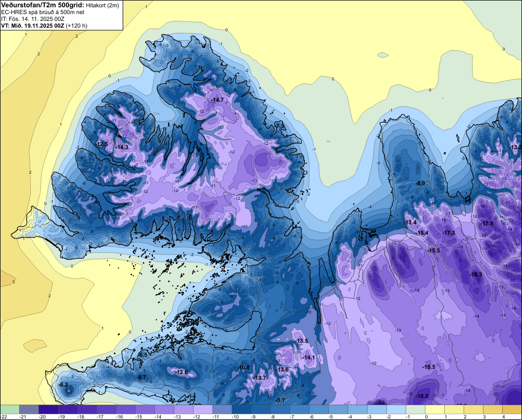Image resolution: width=522 pixels, height=420 pixels.
Task: Pick the legend swatch labeled -22
Action: 9,410
